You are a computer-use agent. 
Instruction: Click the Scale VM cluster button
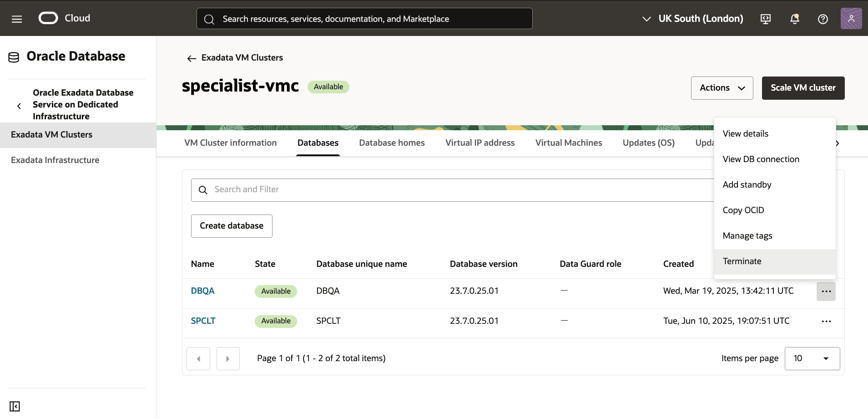tap(803, 88)
